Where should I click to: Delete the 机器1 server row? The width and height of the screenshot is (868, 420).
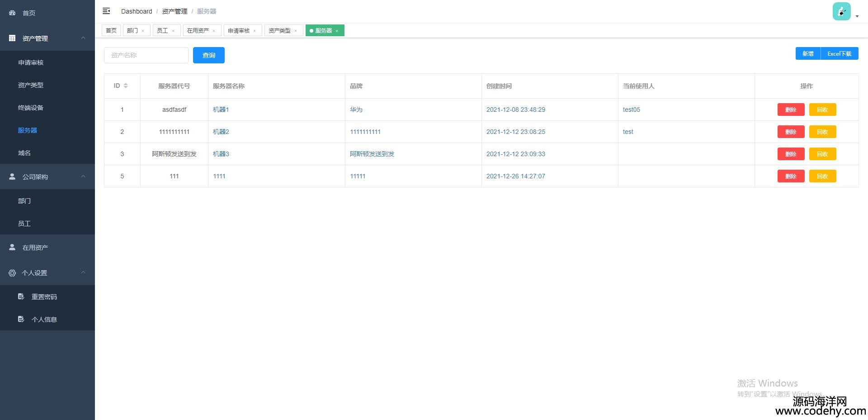pos(790,110)
